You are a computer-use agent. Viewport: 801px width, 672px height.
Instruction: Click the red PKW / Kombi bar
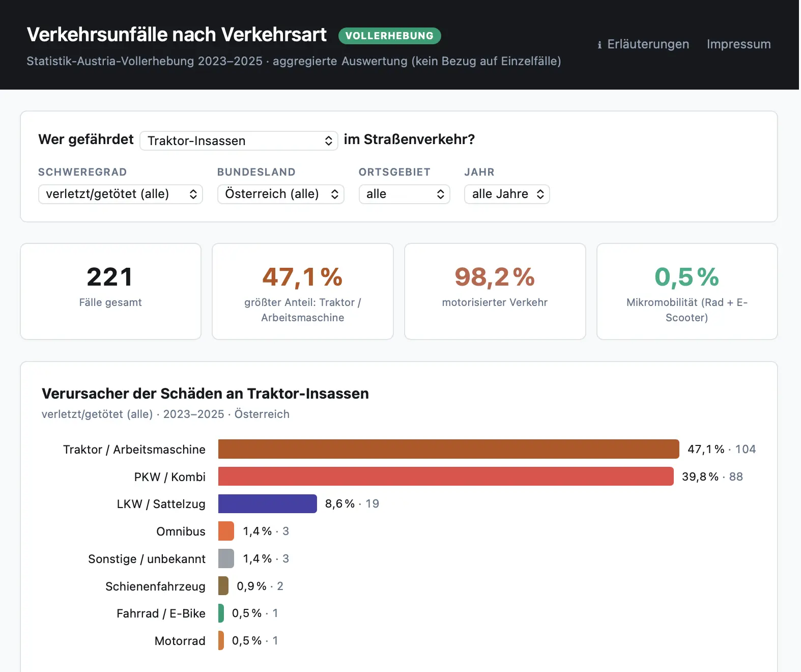[x=446, y=477]
